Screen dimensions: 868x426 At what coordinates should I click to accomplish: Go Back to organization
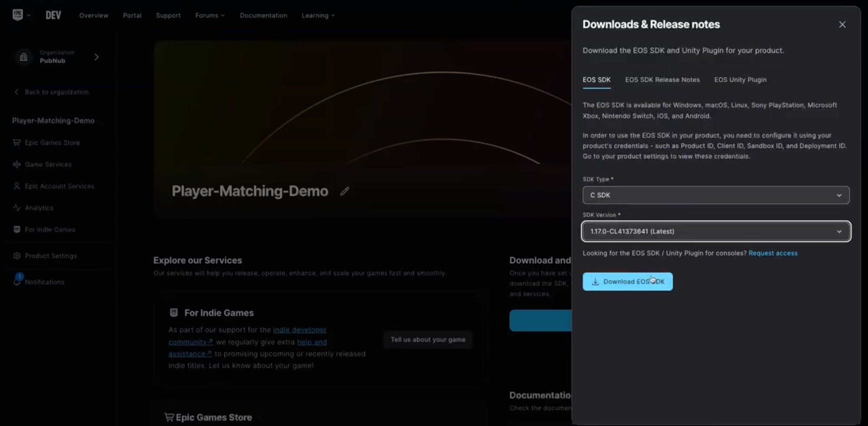56,92
